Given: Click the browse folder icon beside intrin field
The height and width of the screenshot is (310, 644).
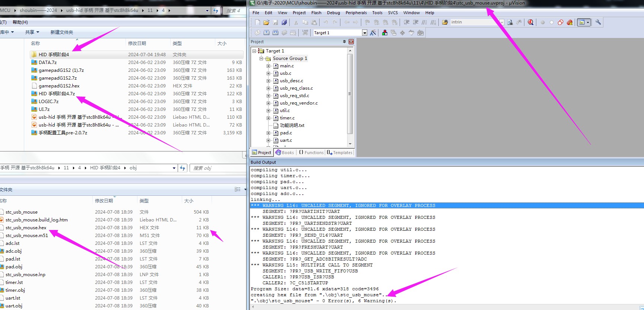Looking at the screenshot, I should (445, 22).
